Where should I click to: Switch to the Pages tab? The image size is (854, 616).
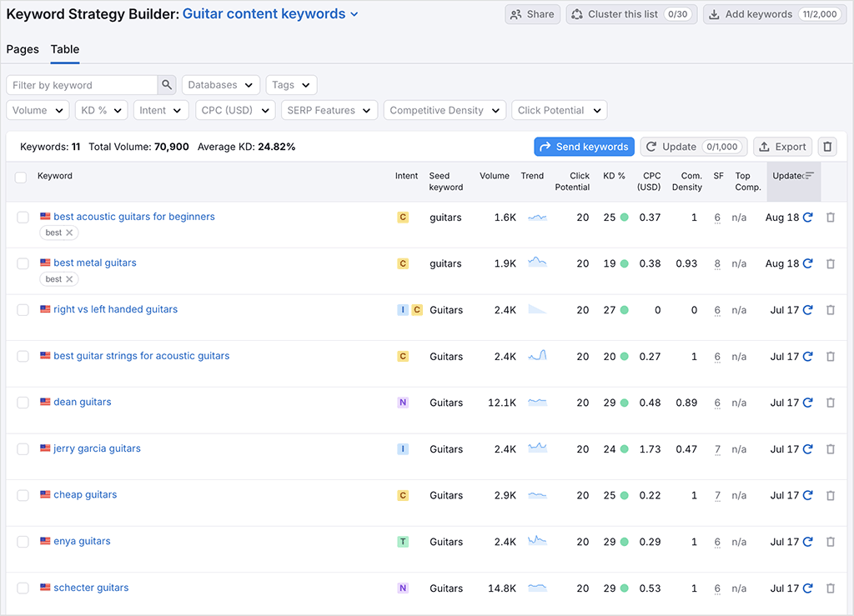pyautogui.click(x=23, y=49)
